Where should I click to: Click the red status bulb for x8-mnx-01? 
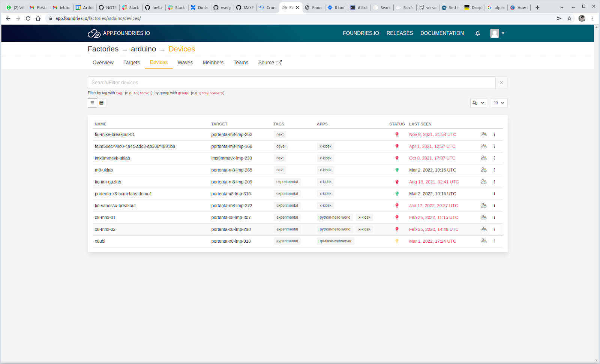click(x=397, y=218)
